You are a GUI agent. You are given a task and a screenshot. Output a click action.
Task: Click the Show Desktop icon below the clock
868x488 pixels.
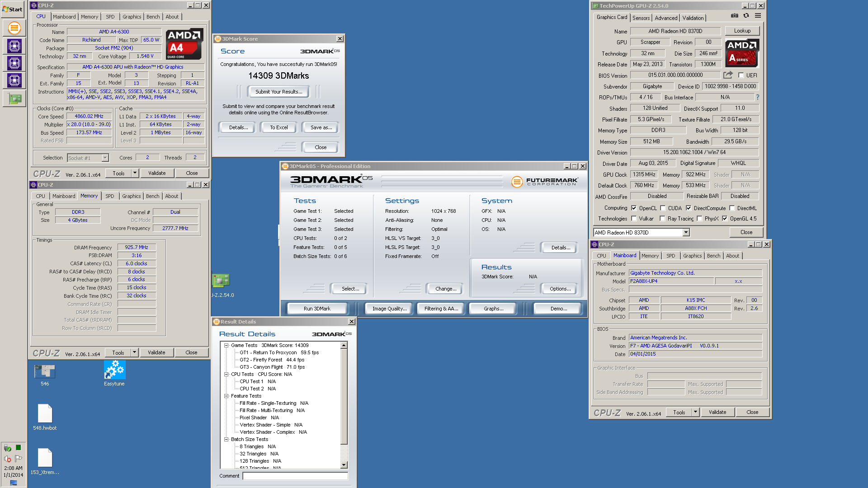[x=14, y=483]
